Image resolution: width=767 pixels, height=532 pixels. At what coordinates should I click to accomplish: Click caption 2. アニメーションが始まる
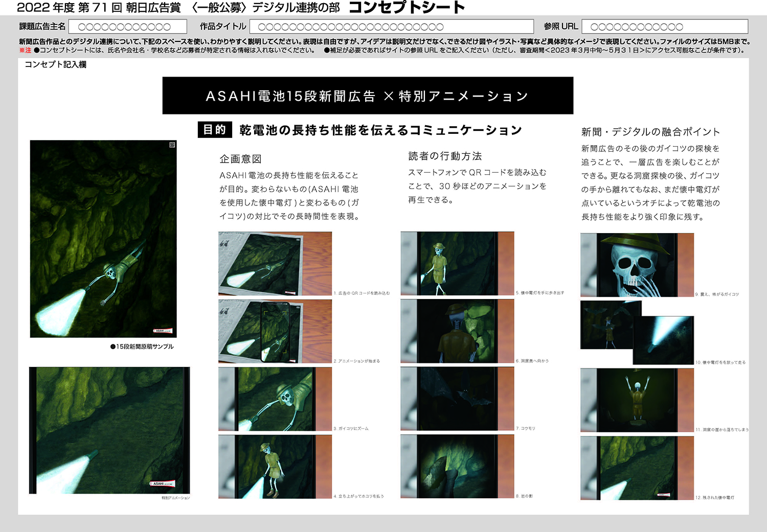pyautogui.click(x=356, y=361)
